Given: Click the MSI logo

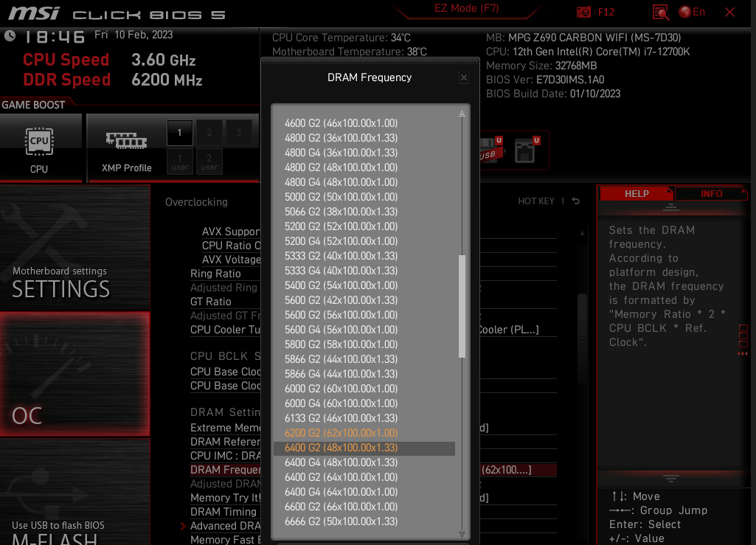Looking at the screenshot, I should click(34, 13).
